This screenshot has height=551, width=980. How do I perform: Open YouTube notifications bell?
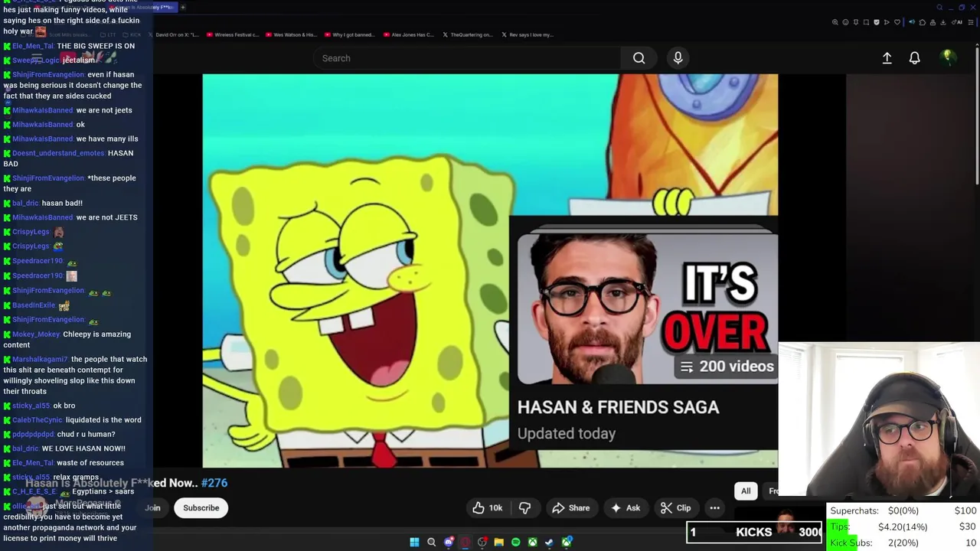[914, 58]
